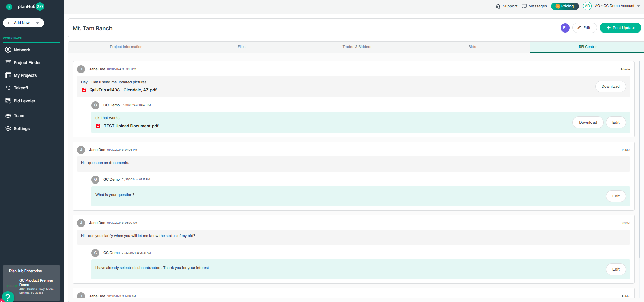Open the Files tab

(241, 47)
